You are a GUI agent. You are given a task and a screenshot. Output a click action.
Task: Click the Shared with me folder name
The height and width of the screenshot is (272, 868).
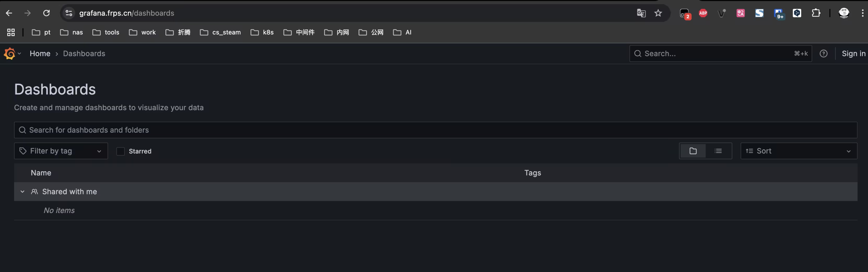click(70, 192)
